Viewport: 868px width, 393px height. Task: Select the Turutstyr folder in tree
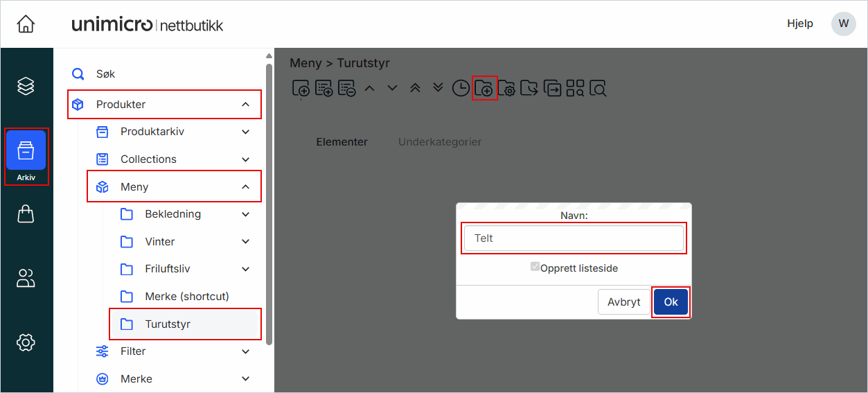coord(168,324)
